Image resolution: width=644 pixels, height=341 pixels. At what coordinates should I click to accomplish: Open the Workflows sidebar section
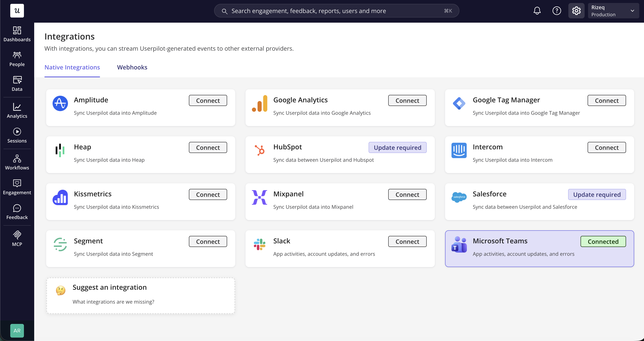pyautogui.click(x=17, y=162)
